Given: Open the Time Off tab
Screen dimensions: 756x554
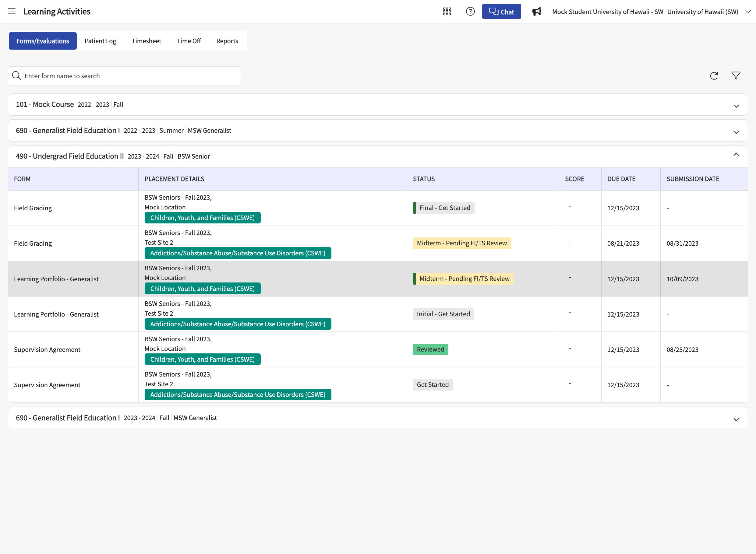Looking at the screenshot, I should [x=189, y=41].
